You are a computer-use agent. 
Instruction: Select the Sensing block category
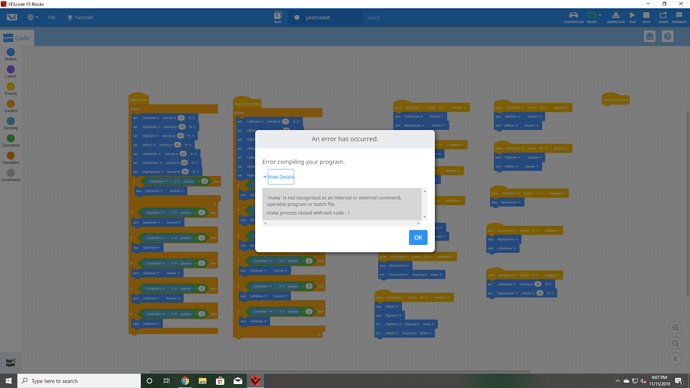pos(11,124)
